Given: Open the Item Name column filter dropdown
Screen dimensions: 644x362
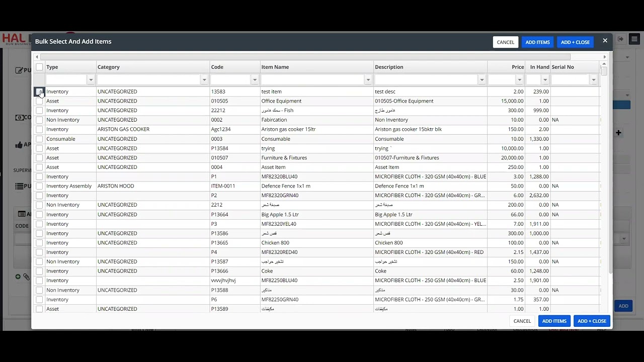Looking at the screenshot, I should click(x=368, y=80).
